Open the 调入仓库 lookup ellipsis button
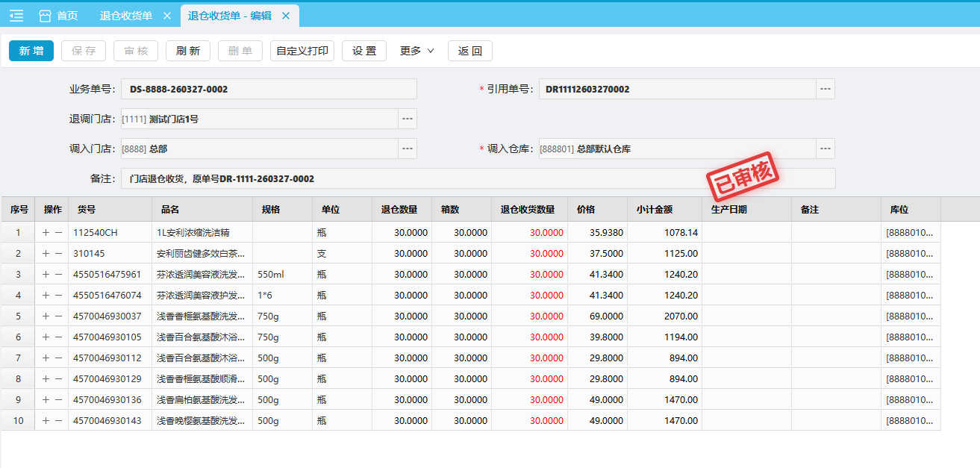 (825, 149)
